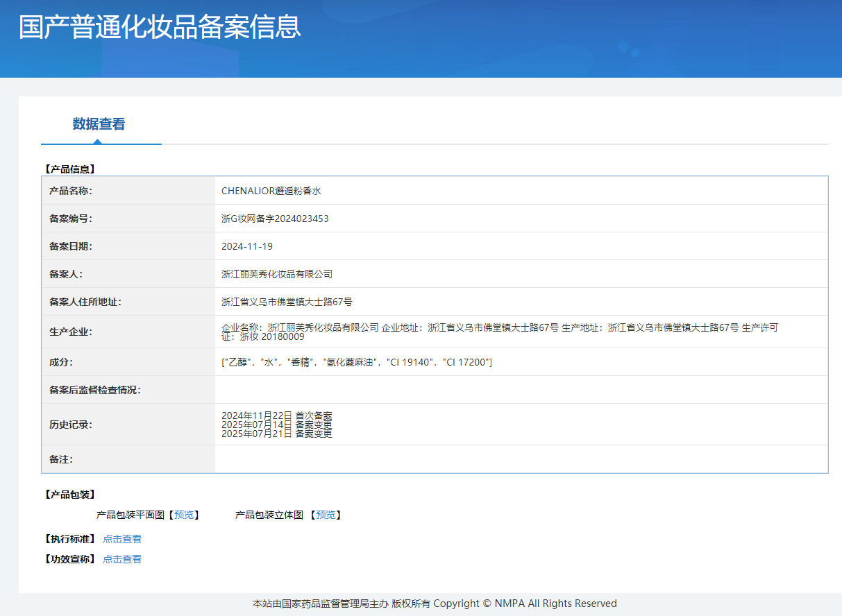Open 点击查看 next to 功效宣称
This screenshot has width=842, height=616.
coord(122,559)
